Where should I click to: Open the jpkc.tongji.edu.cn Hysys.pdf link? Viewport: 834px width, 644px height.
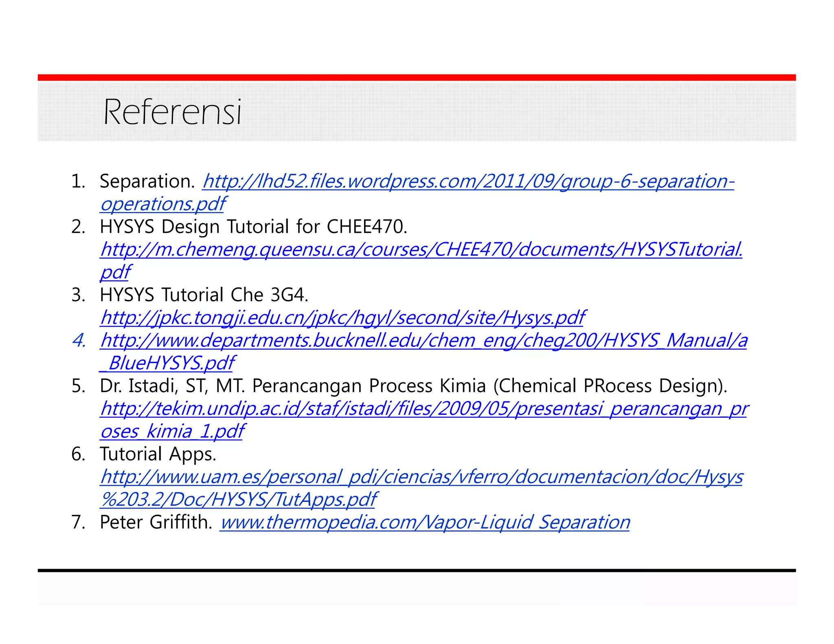tap(342, 318)
